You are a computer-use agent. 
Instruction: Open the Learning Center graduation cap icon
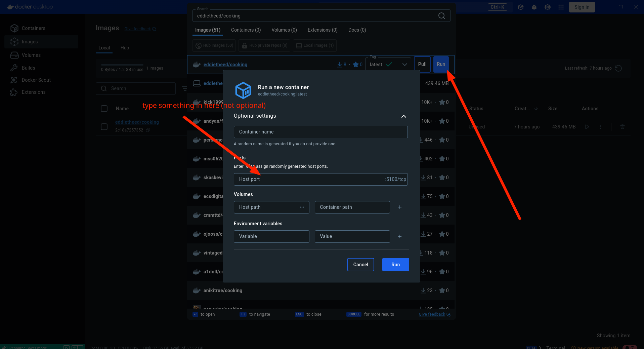point(521,7)
